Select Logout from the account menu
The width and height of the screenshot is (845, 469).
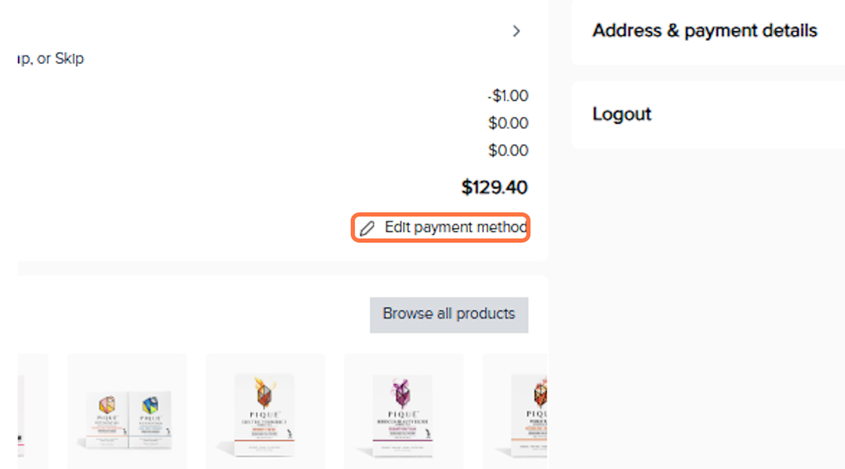pos(621,114)
